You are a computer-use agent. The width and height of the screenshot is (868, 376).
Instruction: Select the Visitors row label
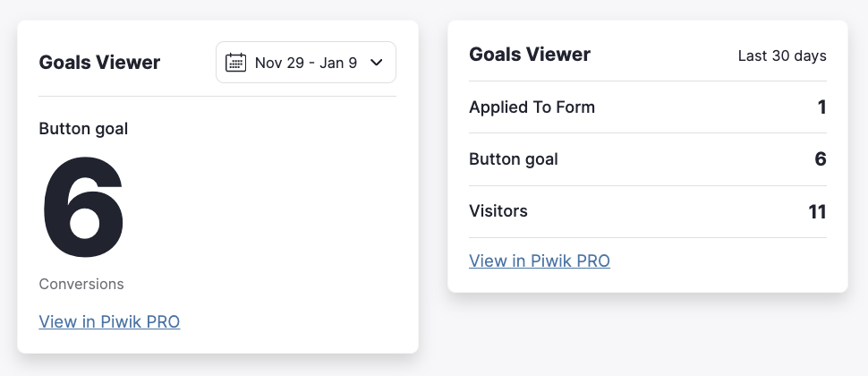498,211
